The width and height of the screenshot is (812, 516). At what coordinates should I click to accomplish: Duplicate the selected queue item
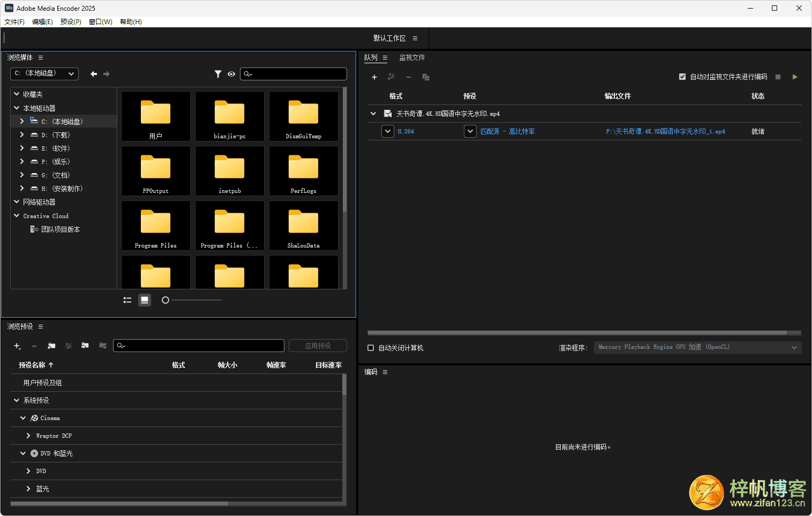click(426, 77)
